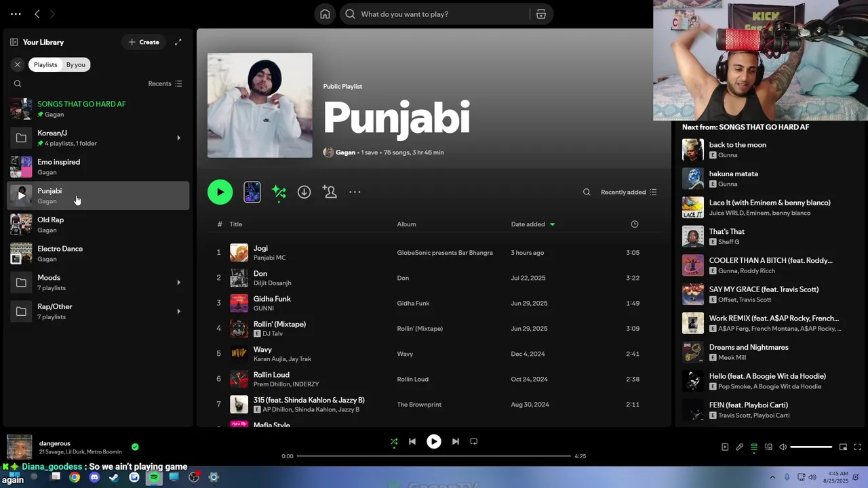The width and height of the screenshot is (868, 488).
Task: Sort by Date added column
Action: tap(533, 224)
